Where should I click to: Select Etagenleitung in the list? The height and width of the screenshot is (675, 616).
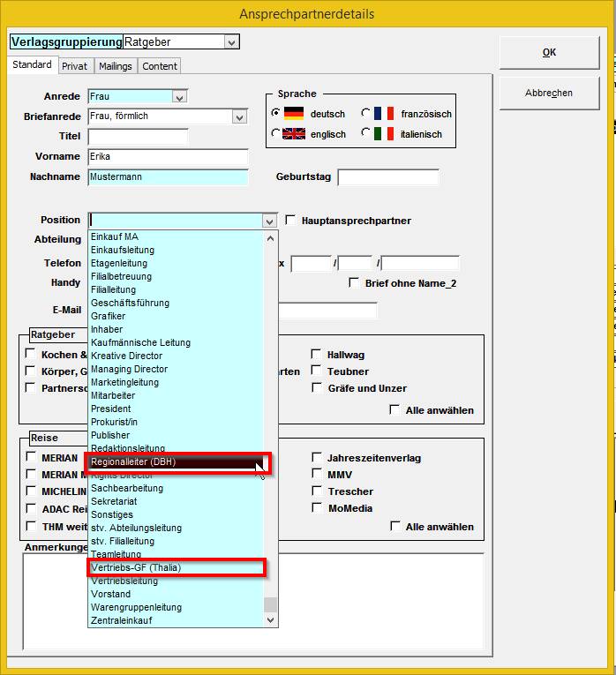tap(176, 264)
